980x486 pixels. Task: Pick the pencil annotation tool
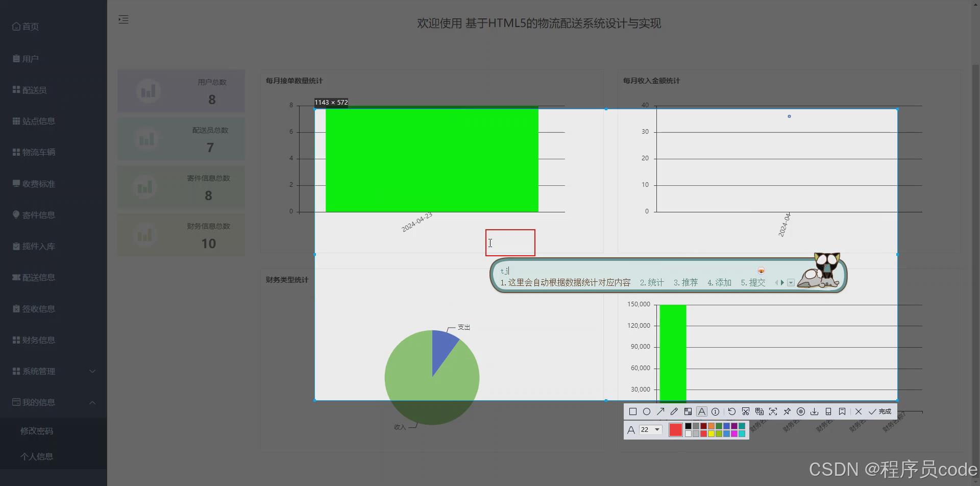(674, 411)
